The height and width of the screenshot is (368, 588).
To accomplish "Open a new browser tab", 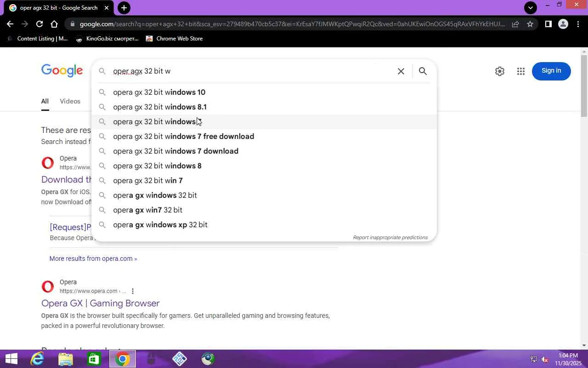I will click(124, 8).
